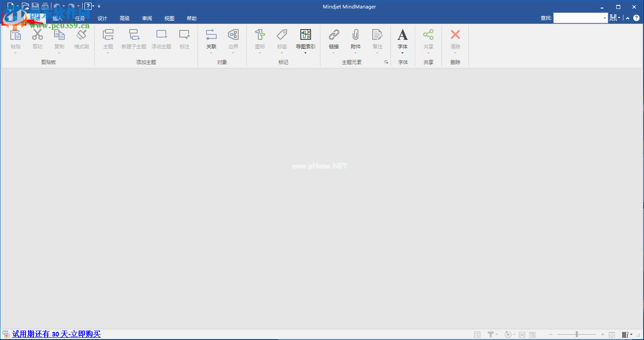Click the 边界 (Boundary) icon
This screenshot has width=644, height=340.
pos(233,34)
